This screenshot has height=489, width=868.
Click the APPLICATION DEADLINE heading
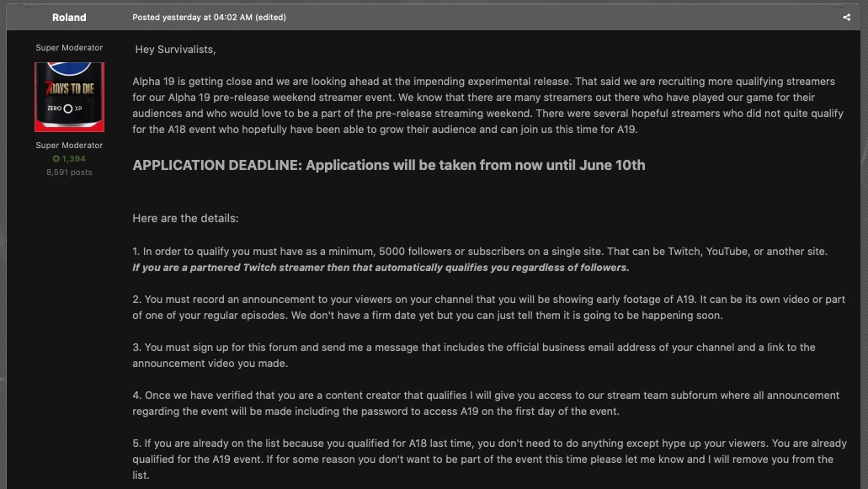click(388, 165)
